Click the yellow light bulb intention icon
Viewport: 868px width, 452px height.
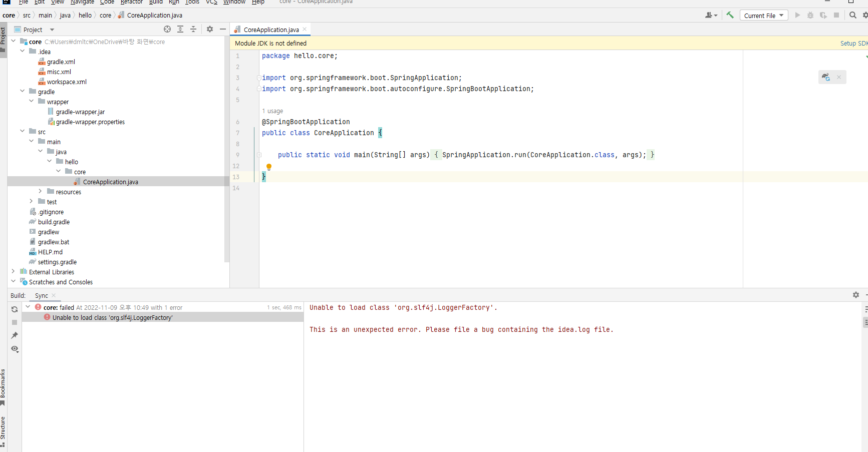(x=269, y=167)
